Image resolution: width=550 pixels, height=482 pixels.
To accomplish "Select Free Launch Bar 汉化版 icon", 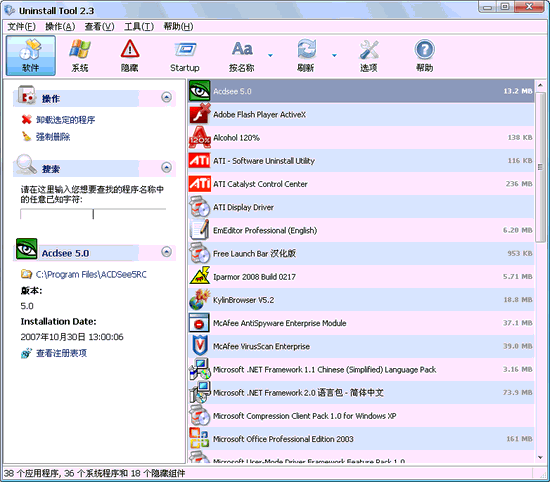I will click(200, 253).
